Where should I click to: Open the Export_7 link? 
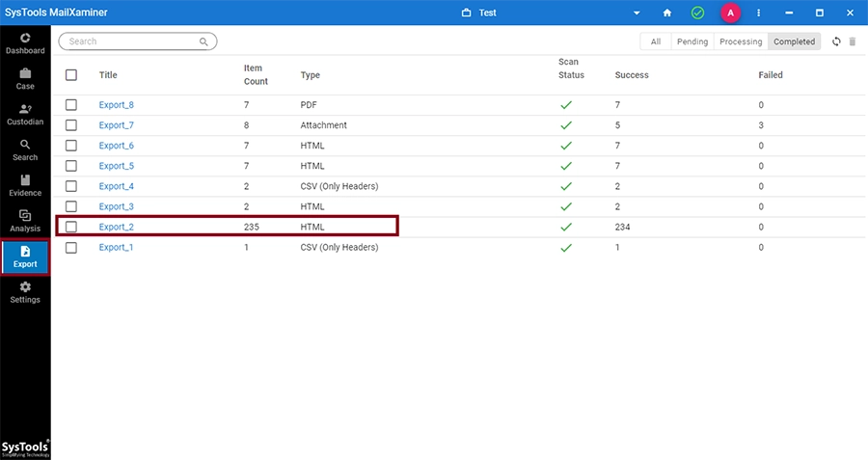click(x=117, y=125)
